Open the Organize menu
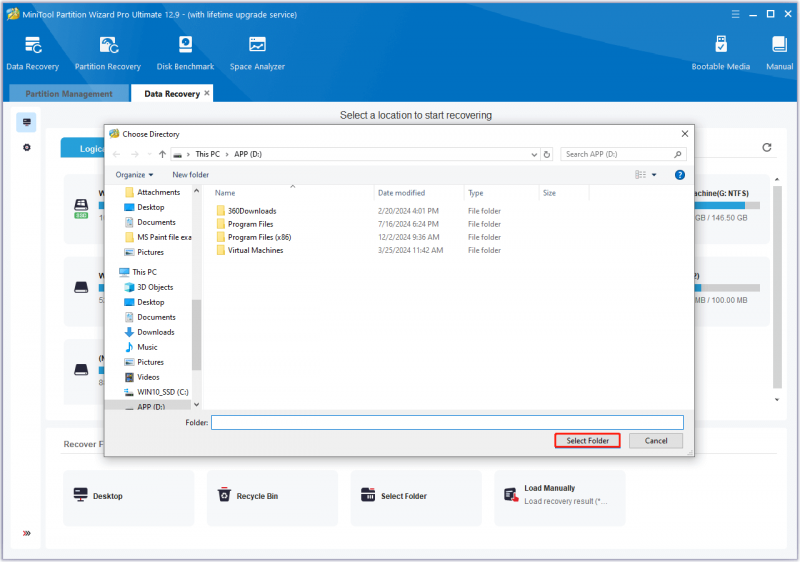This screenshot has height=562, width=800. pyautogui.click(x=134, y=175)
